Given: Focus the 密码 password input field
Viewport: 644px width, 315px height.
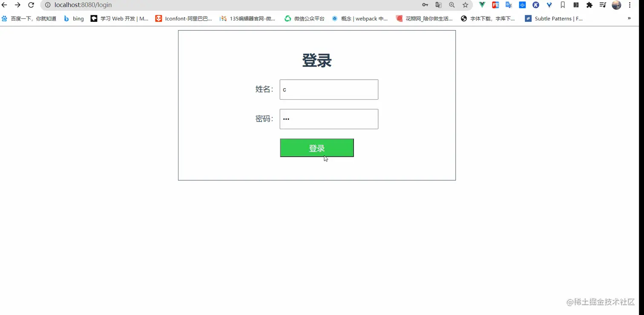Looking at the screenshot, I should pyautogui.click(x=329, y=119).
